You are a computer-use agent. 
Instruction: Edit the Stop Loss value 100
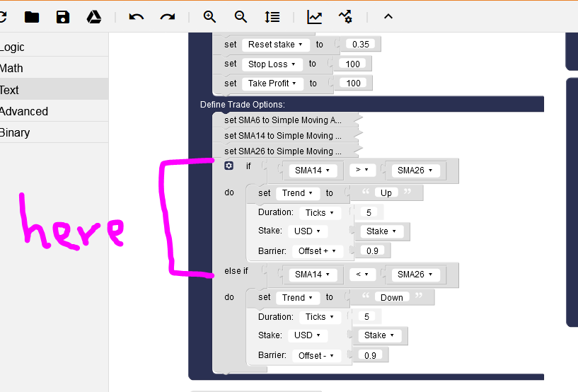352,64
